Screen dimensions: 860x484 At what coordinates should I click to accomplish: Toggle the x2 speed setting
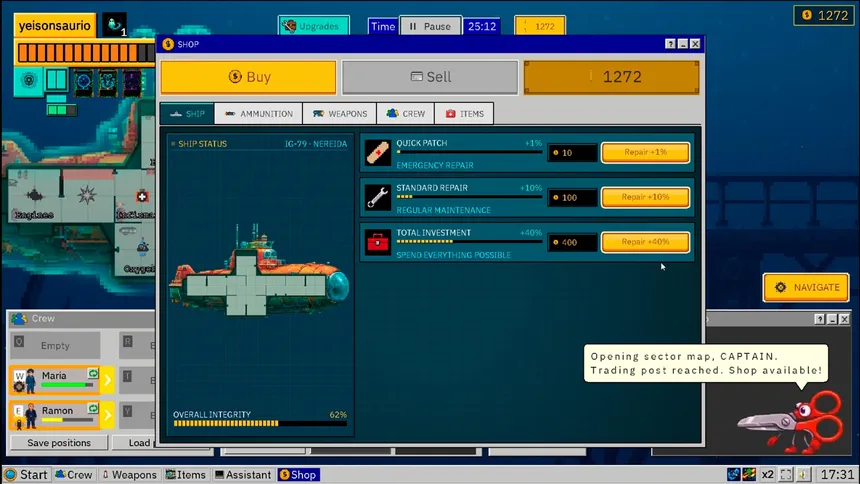[767, 474]
